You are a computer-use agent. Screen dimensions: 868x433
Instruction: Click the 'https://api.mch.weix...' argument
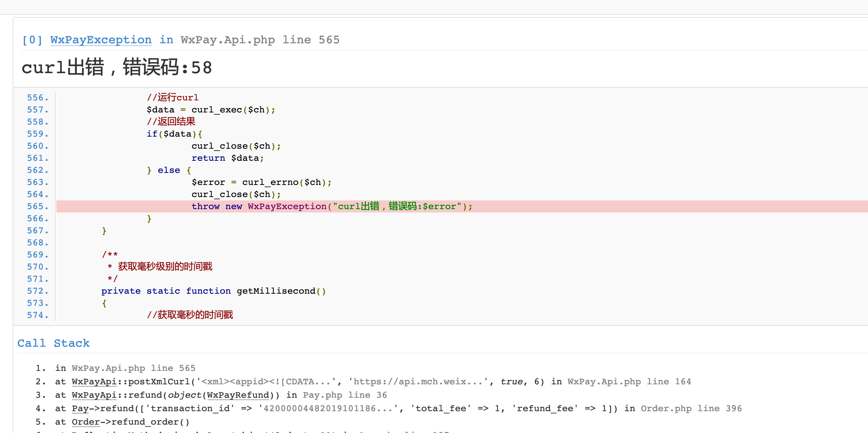click(x=418, y=381)
